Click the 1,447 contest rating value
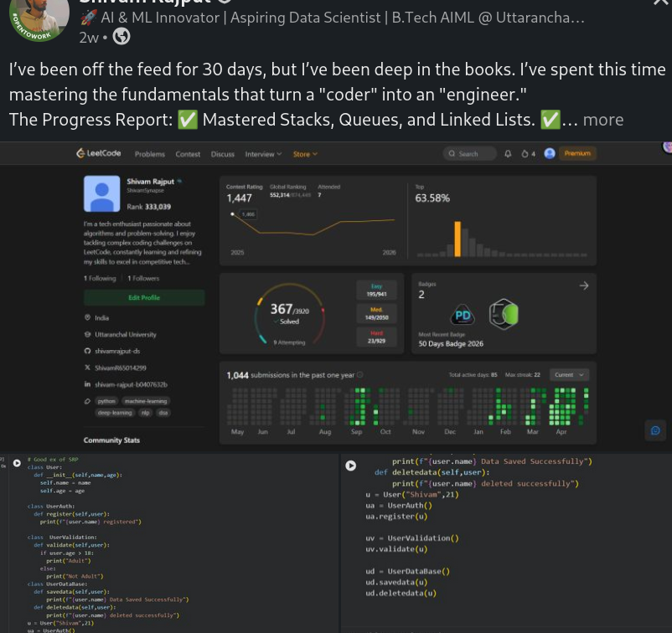The height and width of the screenshot is (633, 672). tap(239, 198)
